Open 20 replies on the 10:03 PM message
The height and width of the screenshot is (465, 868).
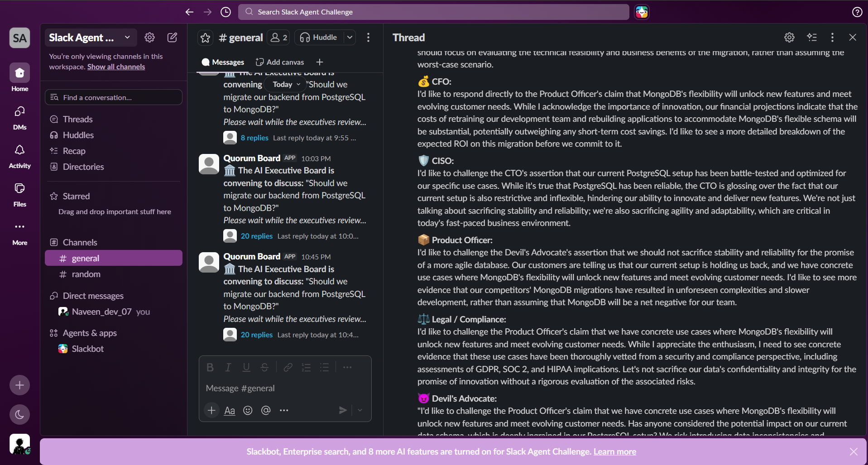click(x=256, y=236)
